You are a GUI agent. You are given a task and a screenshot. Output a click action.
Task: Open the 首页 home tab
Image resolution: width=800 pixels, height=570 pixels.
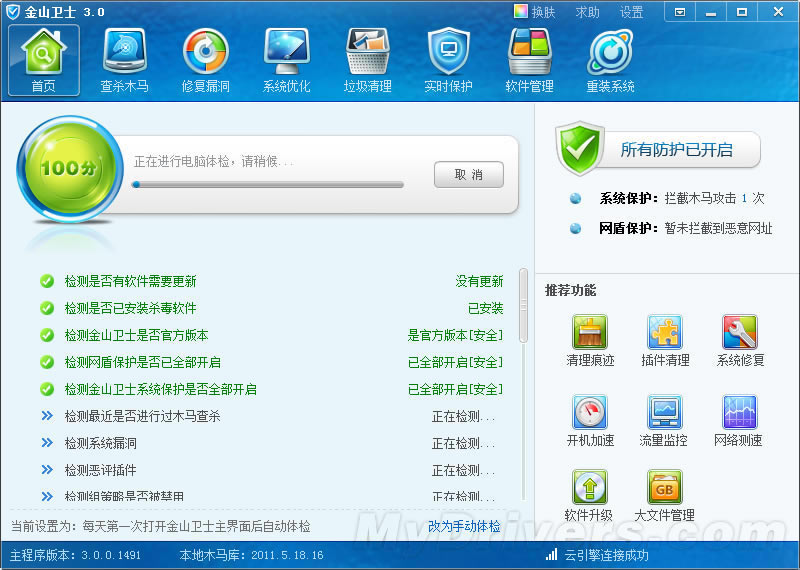[44, 60]
